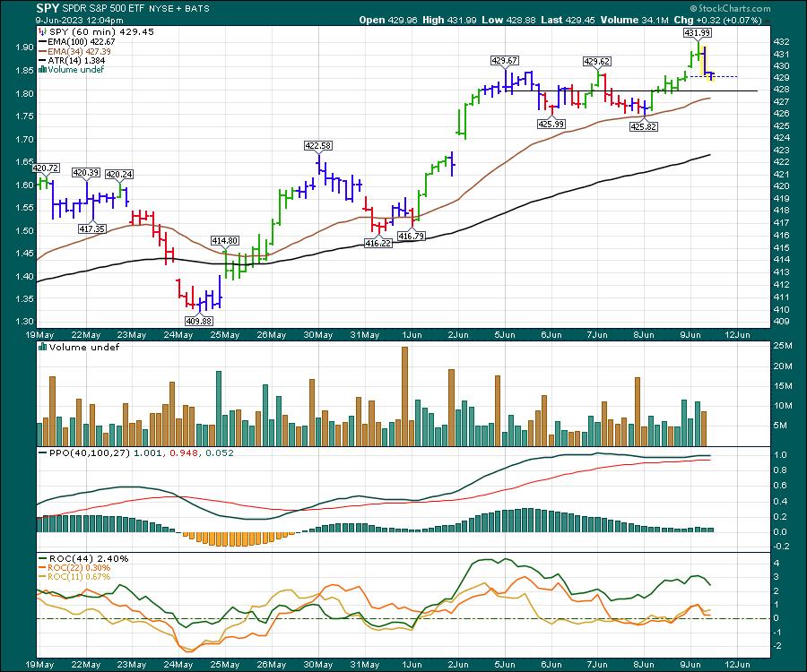Click the Last 429.45 value in header
Image resolution: width=807 pixels, height=672 pixels.
pos(568,20)
